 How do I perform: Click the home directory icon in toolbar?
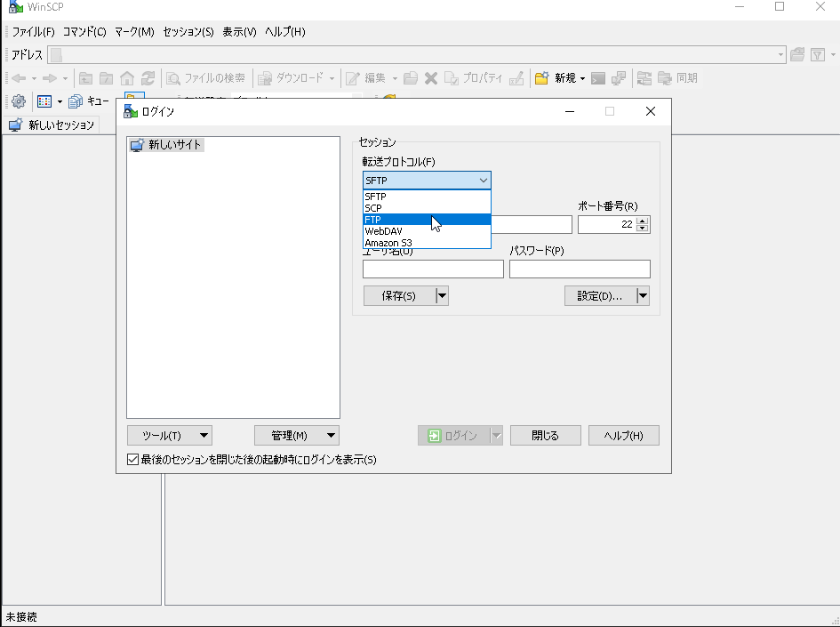click(127, 78)
